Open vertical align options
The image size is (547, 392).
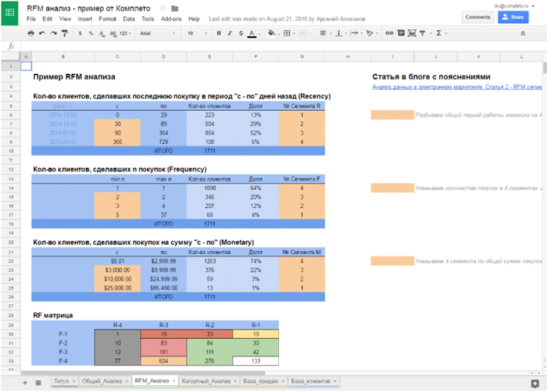coord(341,33)
